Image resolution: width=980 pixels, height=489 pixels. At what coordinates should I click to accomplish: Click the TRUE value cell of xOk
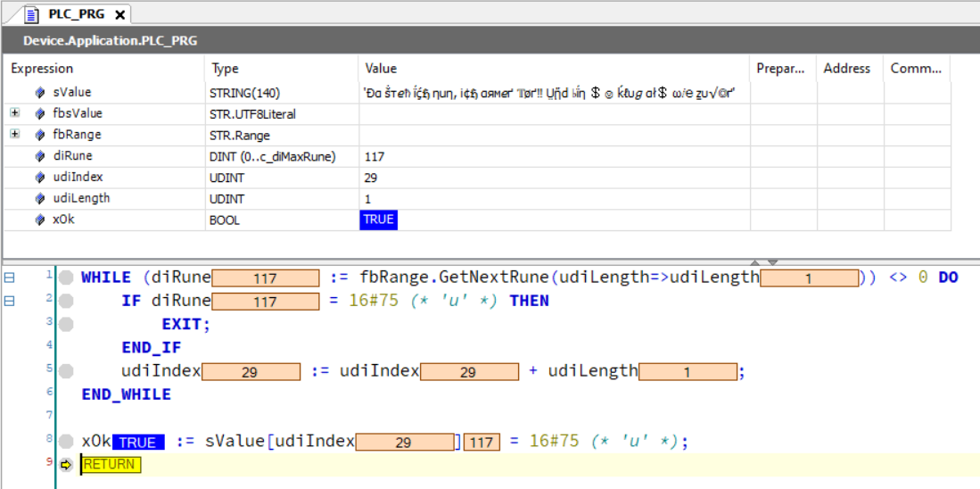pos(378,220)
